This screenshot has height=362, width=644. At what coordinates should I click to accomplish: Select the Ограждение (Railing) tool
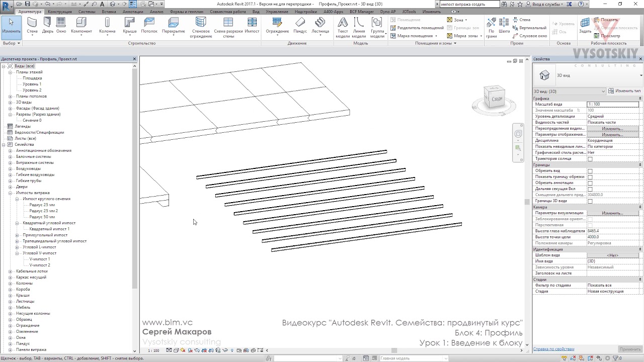pos(277,26)
